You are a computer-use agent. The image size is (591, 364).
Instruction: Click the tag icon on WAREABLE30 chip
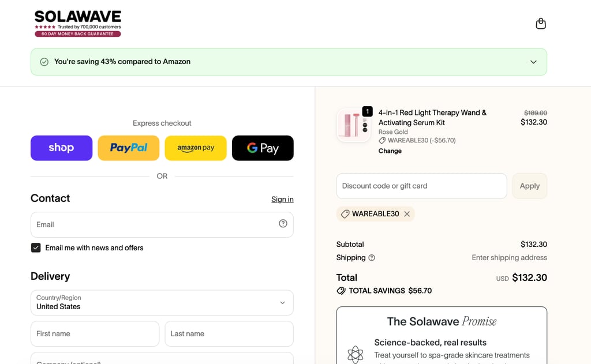(x=345, y=214)
